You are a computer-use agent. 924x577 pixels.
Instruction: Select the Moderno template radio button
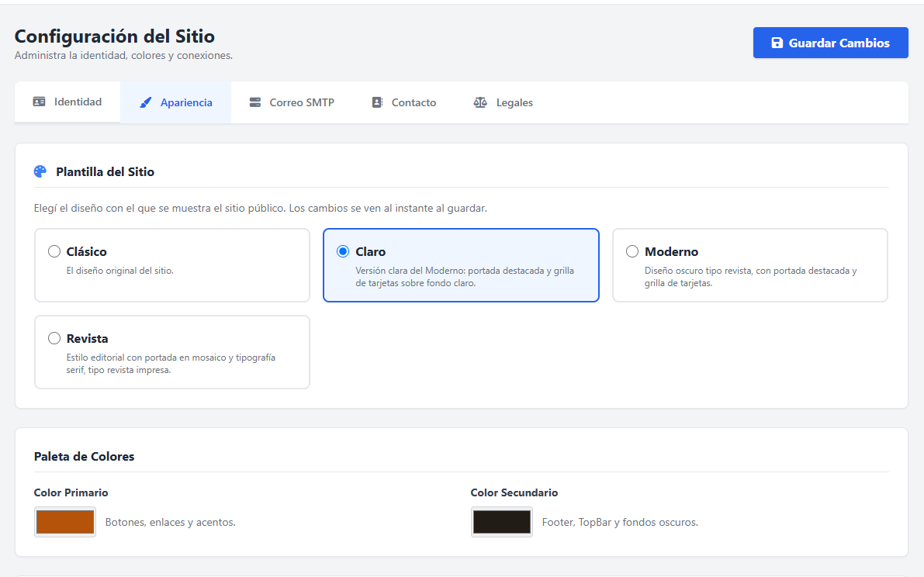pos(632,251)
